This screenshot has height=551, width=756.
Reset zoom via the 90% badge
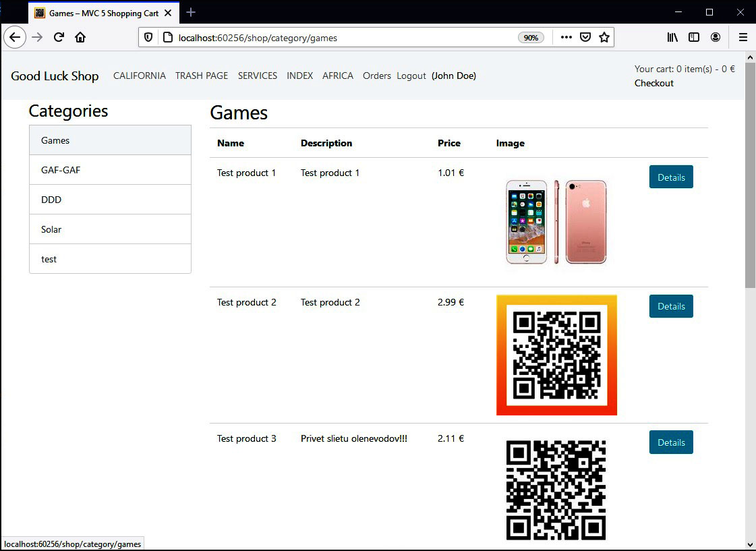tap(531, 38)
